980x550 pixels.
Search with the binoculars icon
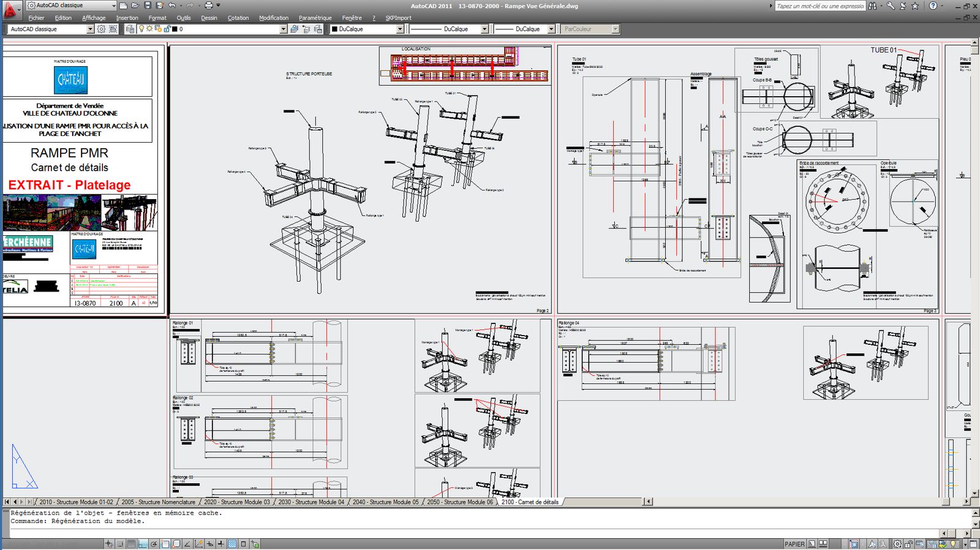pos(872,6)
